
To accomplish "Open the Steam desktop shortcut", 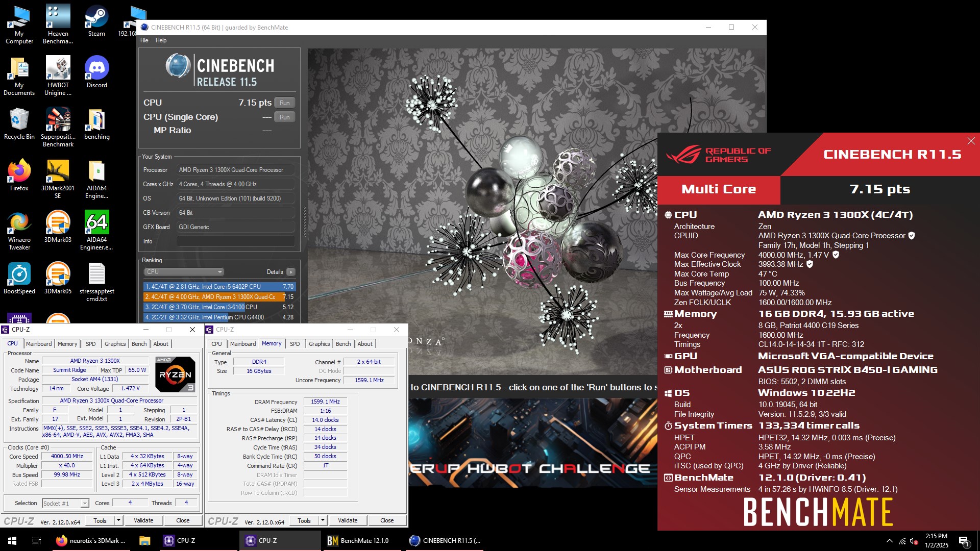I will tap(96, 20).
